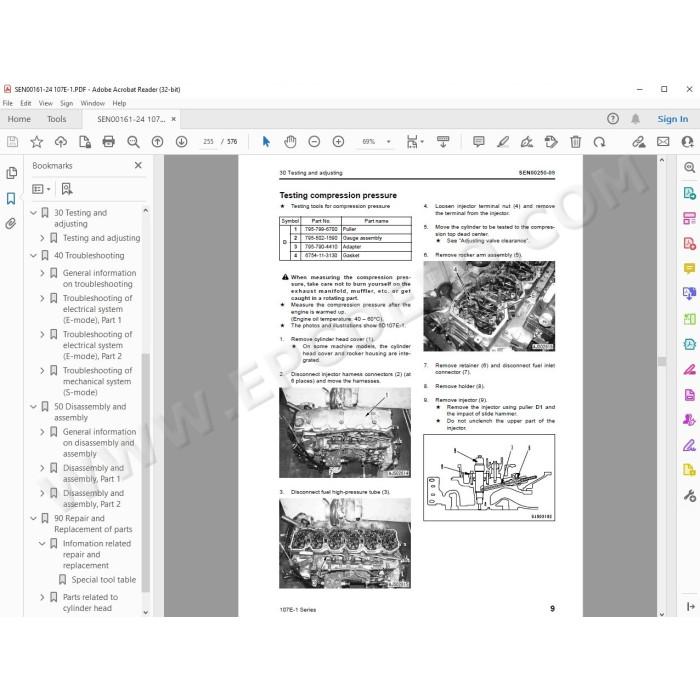Collapse 50 Disassembly and assembly bookmark
Image resolution: width=700 pixels, height=700 pixels.
33,407
